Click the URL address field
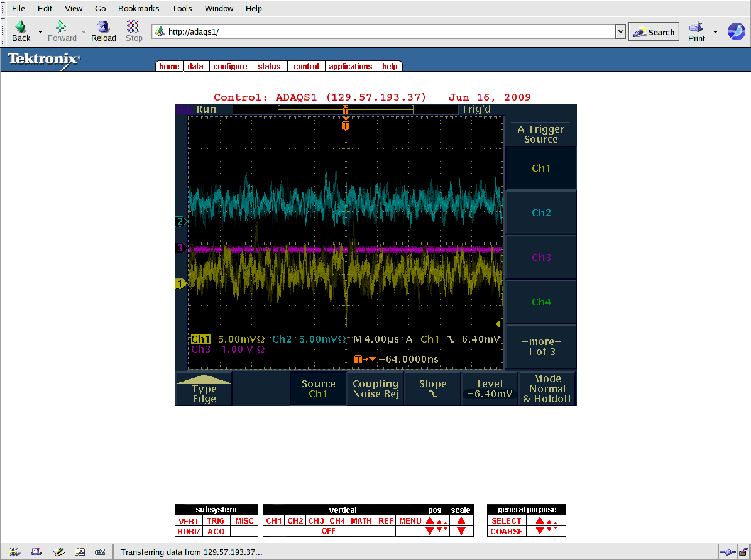751x560 pixels. [x=383, y=31]
